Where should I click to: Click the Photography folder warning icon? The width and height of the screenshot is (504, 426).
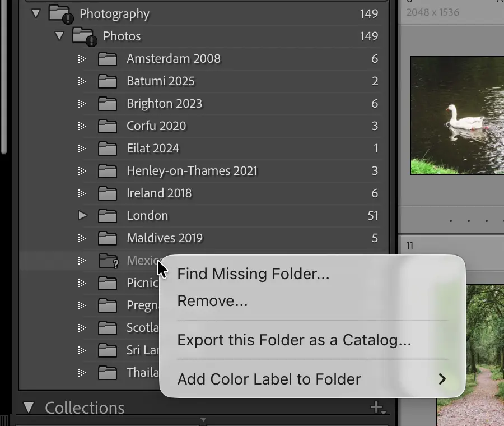(x=68, y=19)
